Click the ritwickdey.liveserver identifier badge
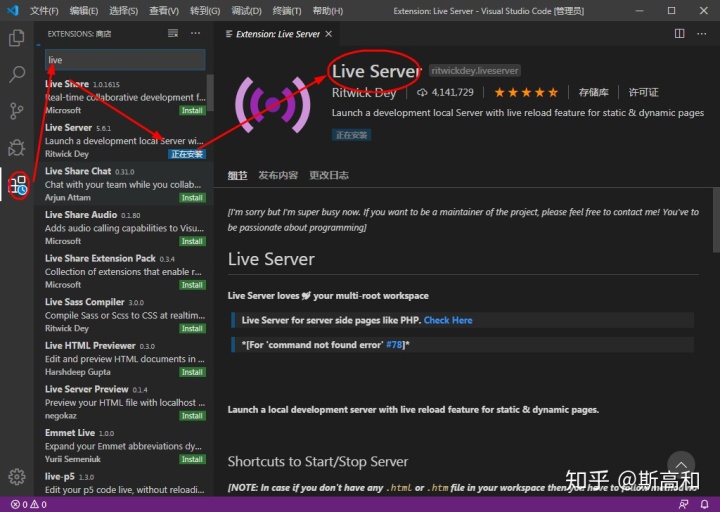 (475, 70)
